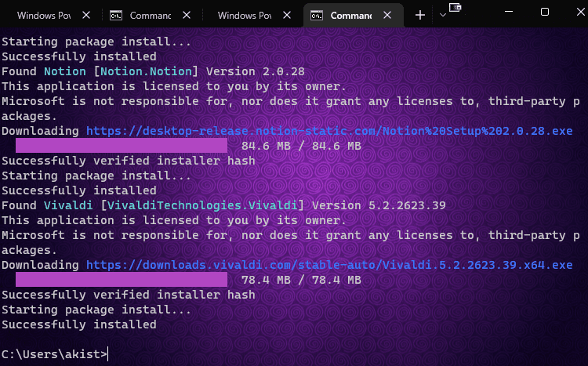Open the Vivaldi 5.2.2623.39 x64 download URL
This screenshot has width=588, height=366.
[329, 265]
